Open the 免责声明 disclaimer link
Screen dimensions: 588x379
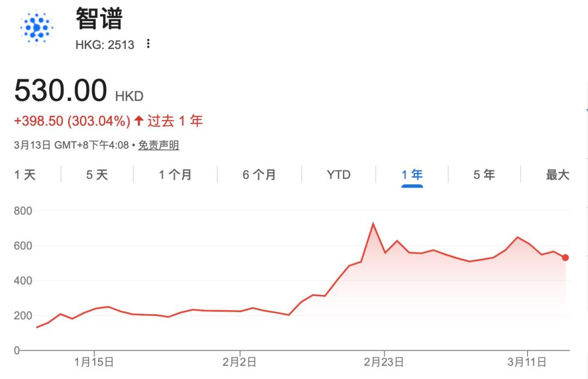click(x=158, y=145)
